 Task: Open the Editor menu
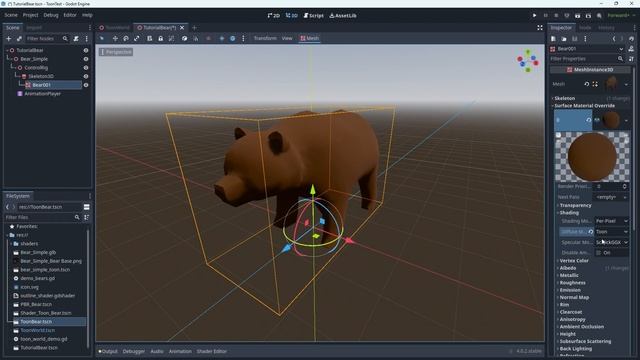70,15
